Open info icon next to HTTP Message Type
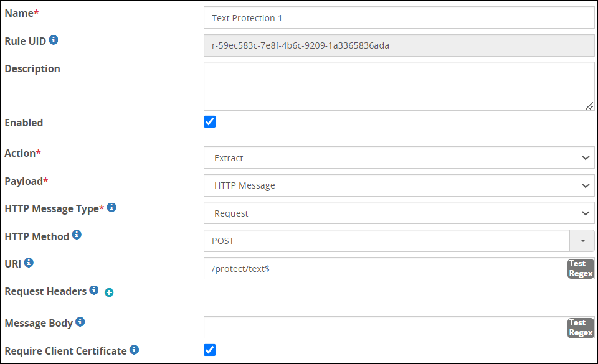The image size is (598, 364). 112,207
